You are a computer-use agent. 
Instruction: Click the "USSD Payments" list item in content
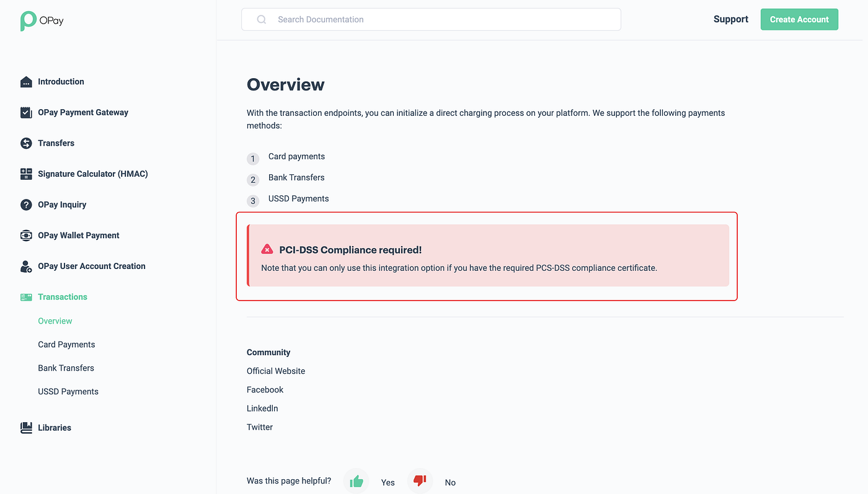point(299,198)
